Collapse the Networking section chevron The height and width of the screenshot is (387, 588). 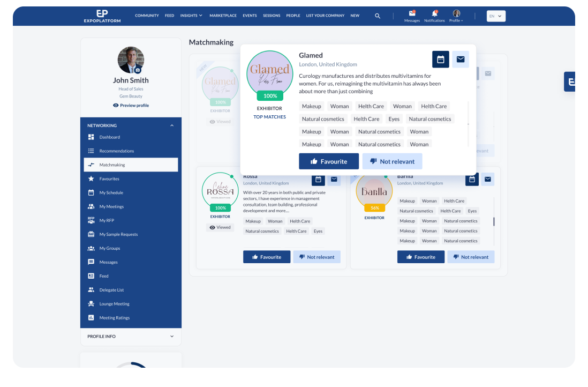(x=172, y=125)
